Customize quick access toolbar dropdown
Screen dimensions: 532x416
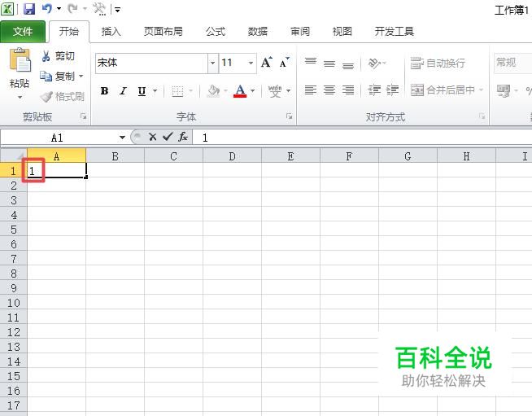click(117, 10)
